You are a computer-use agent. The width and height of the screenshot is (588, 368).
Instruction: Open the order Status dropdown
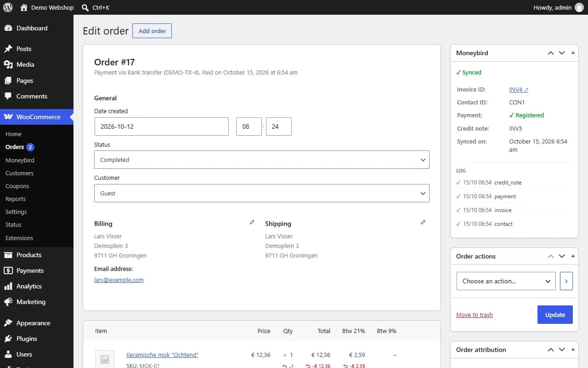262,160
